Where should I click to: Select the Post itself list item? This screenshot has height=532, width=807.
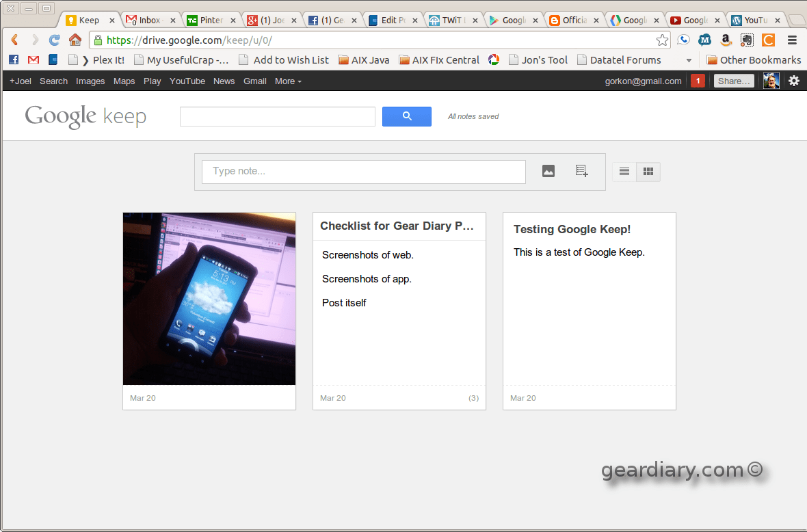coord(344,302)
